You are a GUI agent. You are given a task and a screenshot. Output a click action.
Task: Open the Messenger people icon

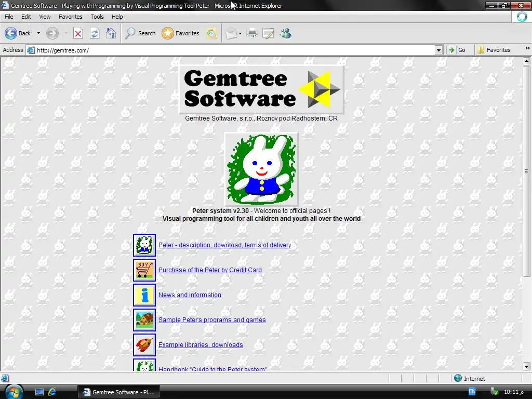click(x=285, y=33)
